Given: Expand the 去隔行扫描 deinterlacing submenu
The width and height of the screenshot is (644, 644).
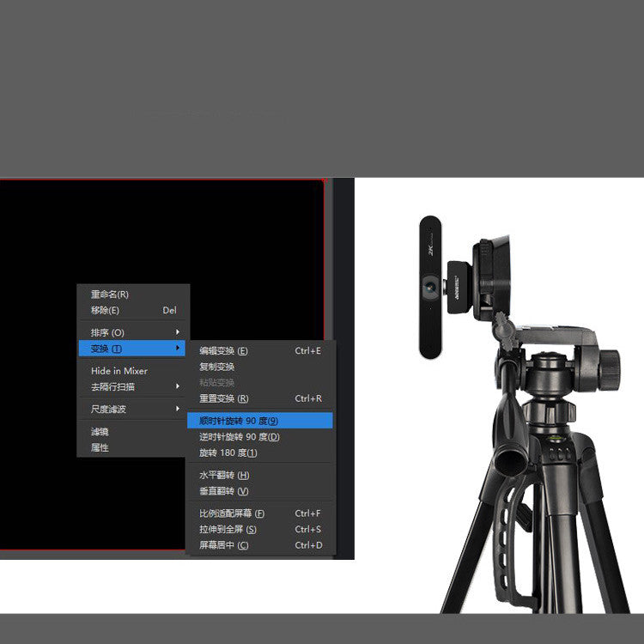Looking at the screenshot, I should [x=178, y=386].
